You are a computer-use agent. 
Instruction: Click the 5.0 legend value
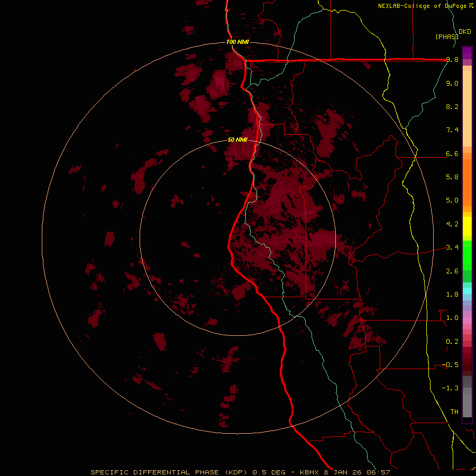click(x=452, y=200)
